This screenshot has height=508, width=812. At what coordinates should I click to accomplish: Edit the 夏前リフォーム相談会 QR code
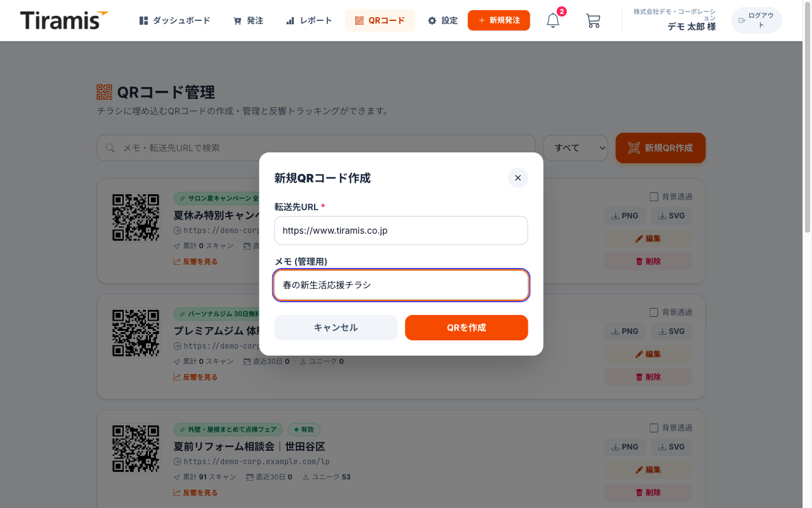(648, 470)
